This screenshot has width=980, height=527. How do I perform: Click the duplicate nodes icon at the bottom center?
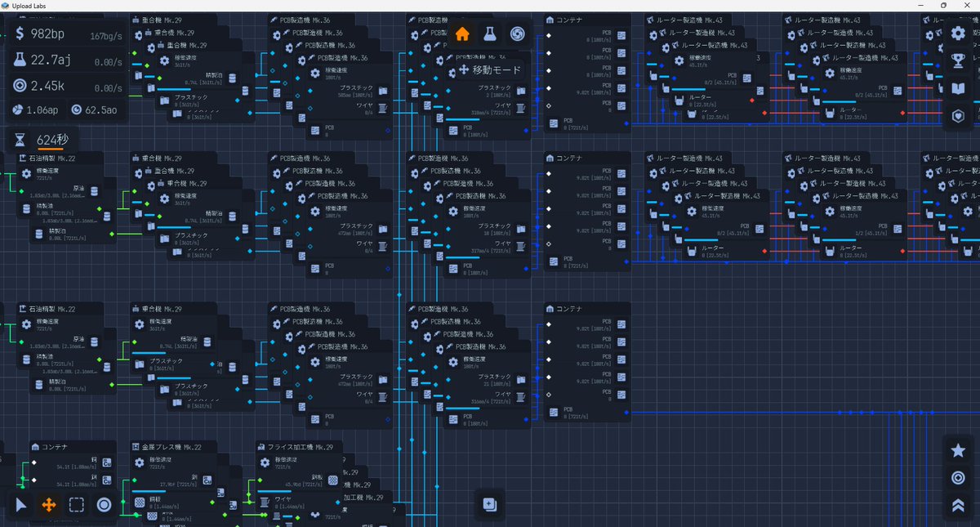(x=490, y=504)
